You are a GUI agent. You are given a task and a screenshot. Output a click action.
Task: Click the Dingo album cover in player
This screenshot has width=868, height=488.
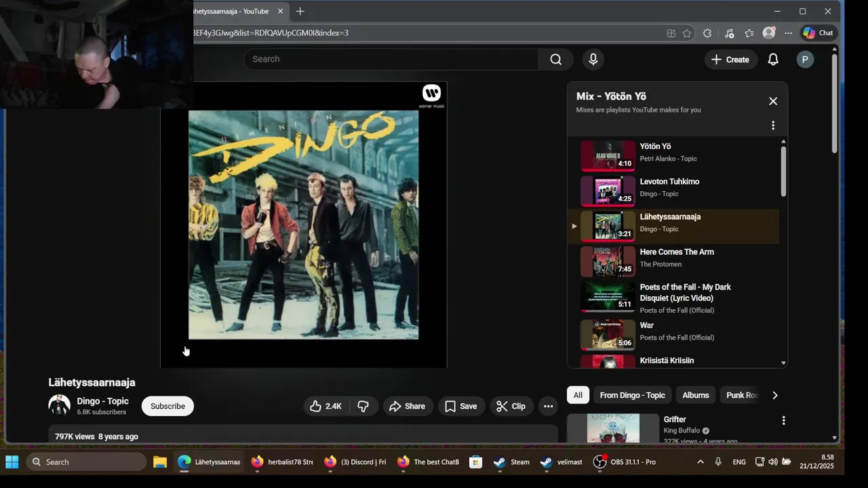tap(303, 224)
